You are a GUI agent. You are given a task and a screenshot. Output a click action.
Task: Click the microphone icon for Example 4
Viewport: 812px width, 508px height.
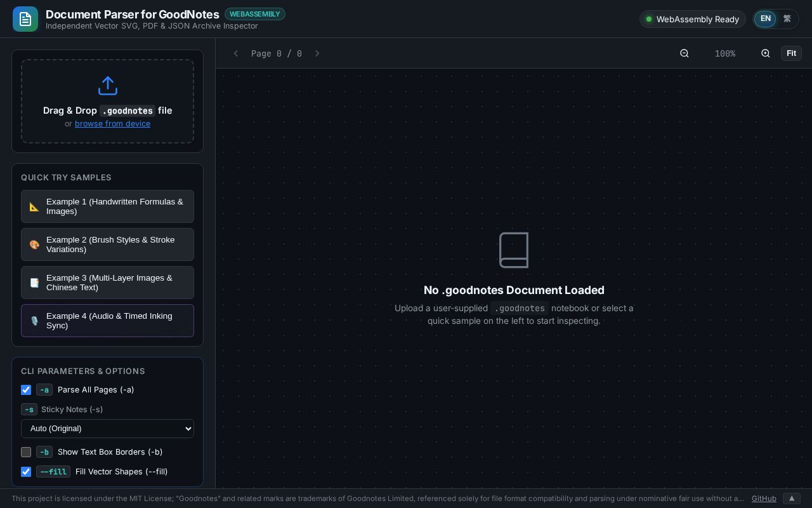pyautogui.click(x=34, y=321)
